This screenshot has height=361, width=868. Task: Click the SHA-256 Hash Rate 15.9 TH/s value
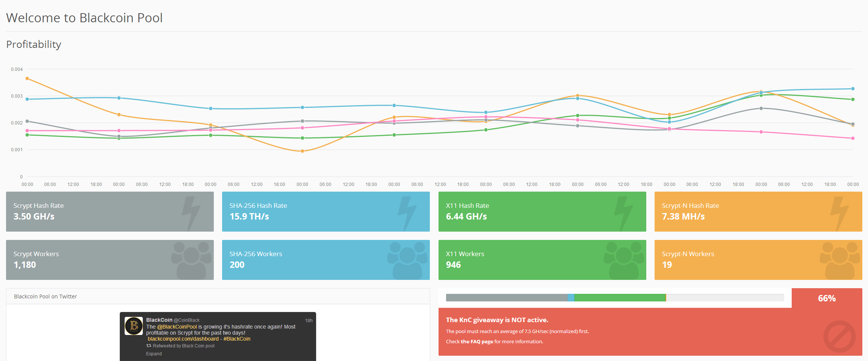pyautogui.click(x=249, y=217)
